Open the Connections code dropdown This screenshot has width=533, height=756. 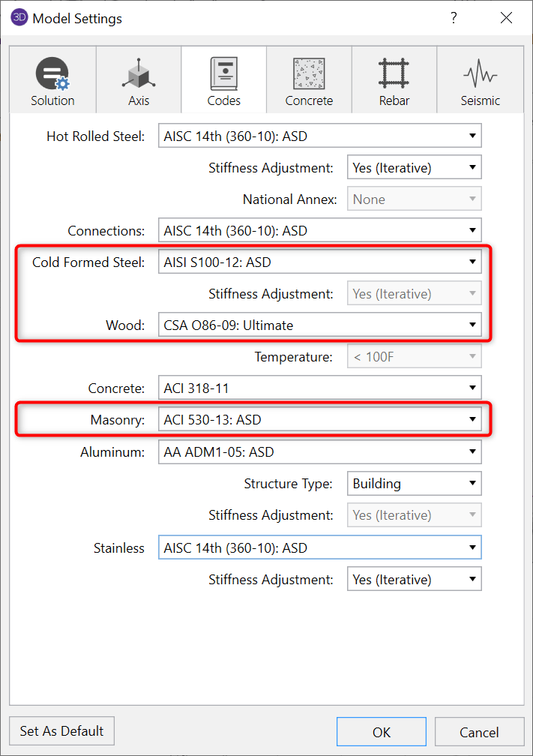[319, 231]
